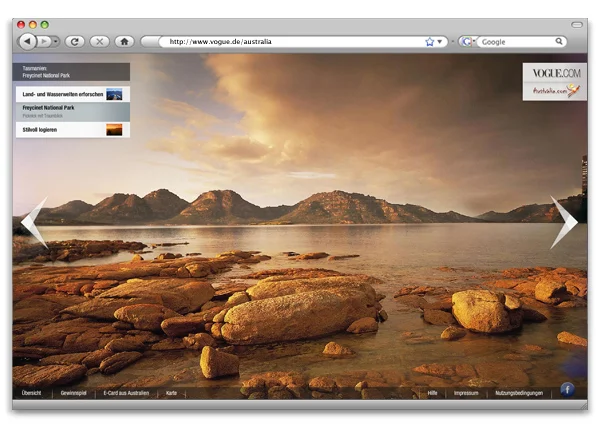This screenshot has height=430, width=600.
Task: Open the URL history dropdown arrow
Action: tap(441, 42)
